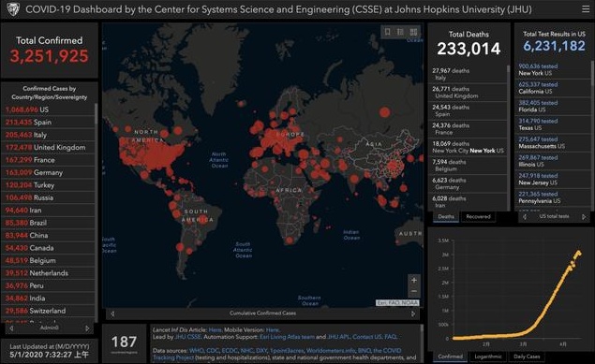Go to next map view after Cumulative Confirmed Cases

413,313
